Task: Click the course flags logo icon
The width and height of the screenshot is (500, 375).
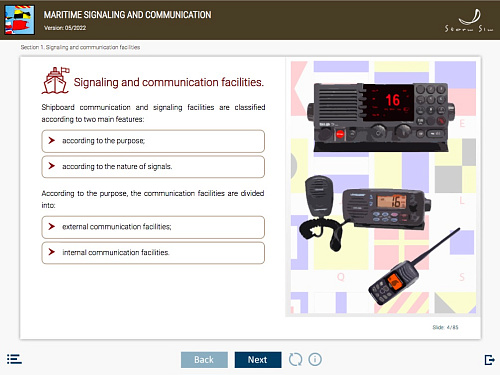Action: click(x=20, y=20)
